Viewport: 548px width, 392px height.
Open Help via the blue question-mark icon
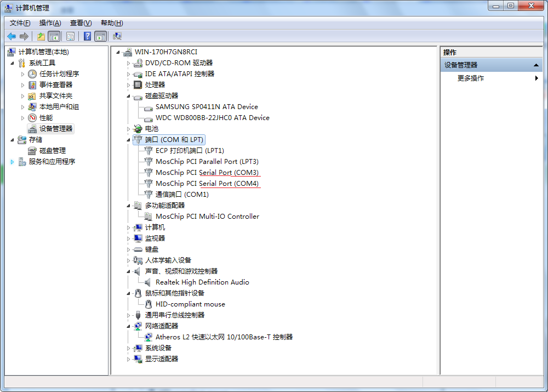coord(87,36)
